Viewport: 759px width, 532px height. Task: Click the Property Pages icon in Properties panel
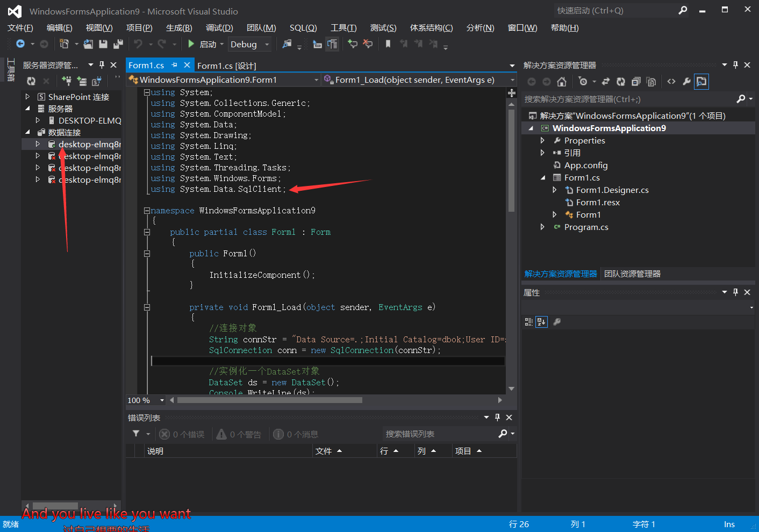pos(557,322)
